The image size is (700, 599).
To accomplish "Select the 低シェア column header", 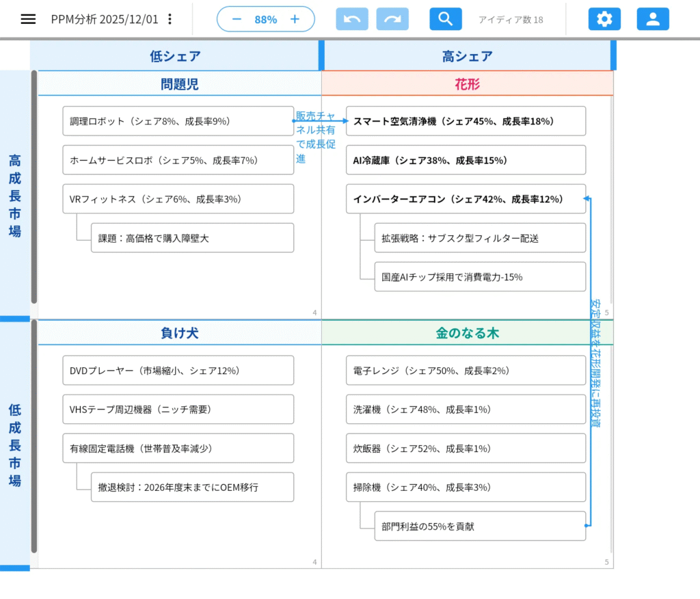I will 175,56.
